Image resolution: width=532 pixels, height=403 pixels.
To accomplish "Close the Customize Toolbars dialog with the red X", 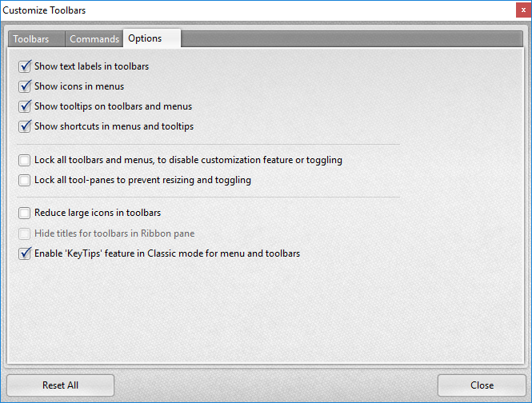I will tap(523, 10).
